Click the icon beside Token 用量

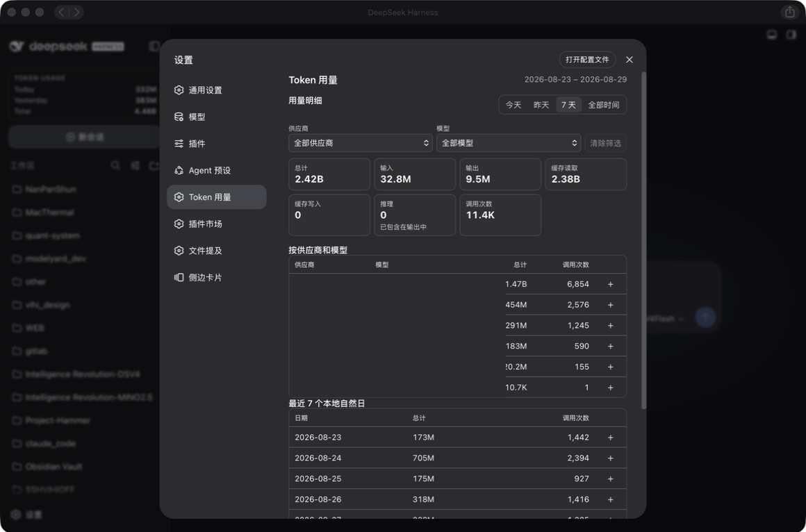click(x=179, y=197)
